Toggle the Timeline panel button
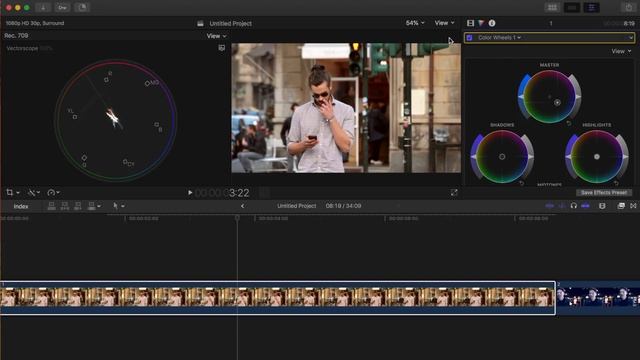The height and width of the screenshot is (360, 640). [572, 7]
